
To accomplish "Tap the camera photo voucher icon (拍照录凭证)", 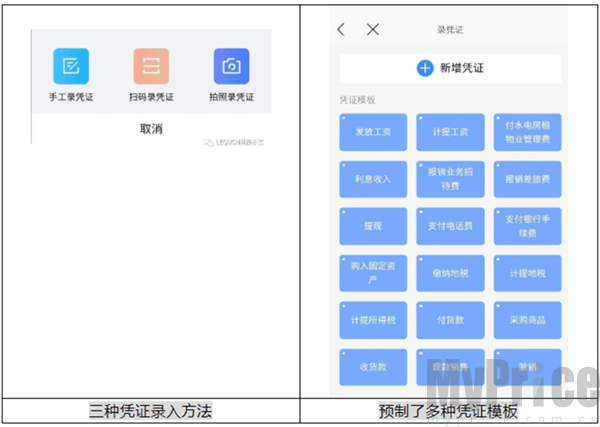I will [232, 66].
